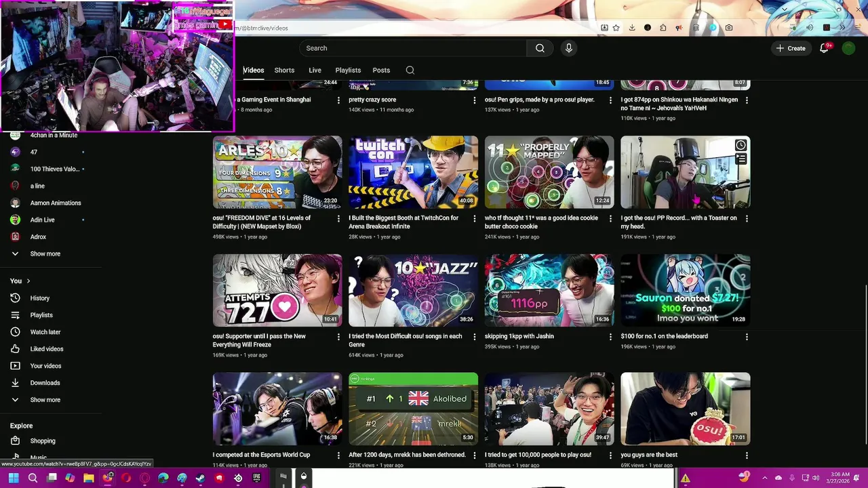Click the YouTube search field
This screenshot has height=488, width=868.
pyautogui.click(x=412, y=48)
